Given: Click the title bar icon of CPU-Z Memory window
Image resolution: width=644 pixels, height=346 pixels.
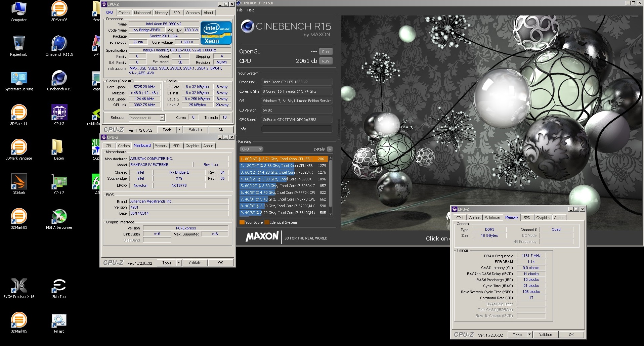Looking at the screenshot, I should pyautogui.click(x=455, y=209).
